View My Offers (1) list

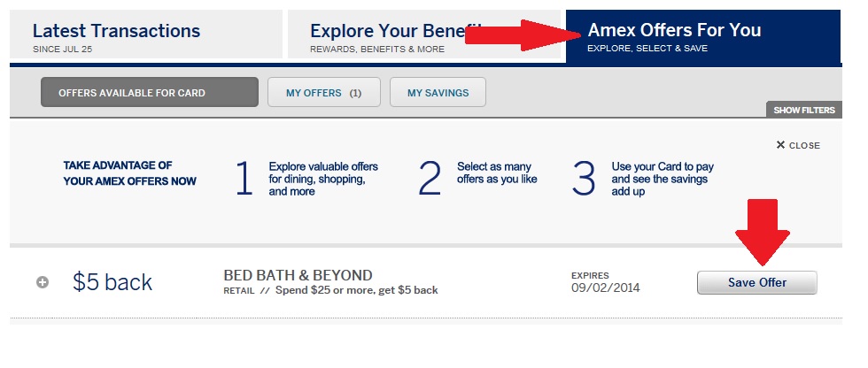323,93
